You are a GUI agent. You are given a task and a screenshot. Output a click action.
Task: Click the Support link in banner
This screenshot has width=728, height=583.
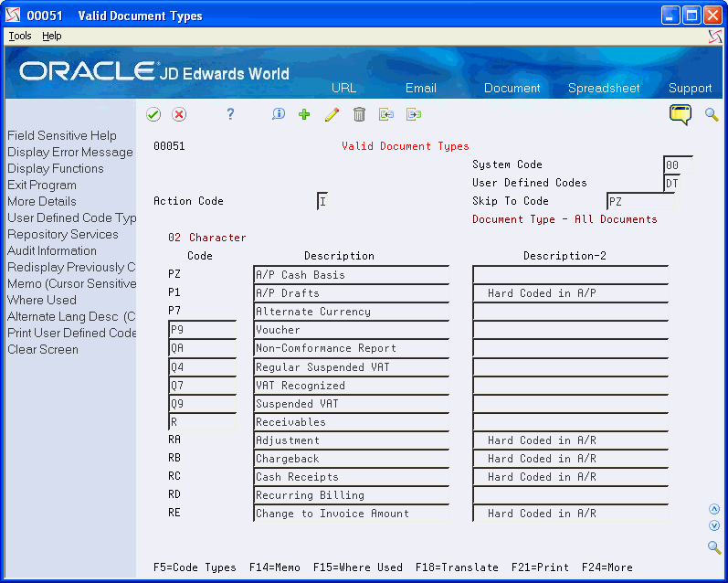pyautogui.click(x=690, y=88)
